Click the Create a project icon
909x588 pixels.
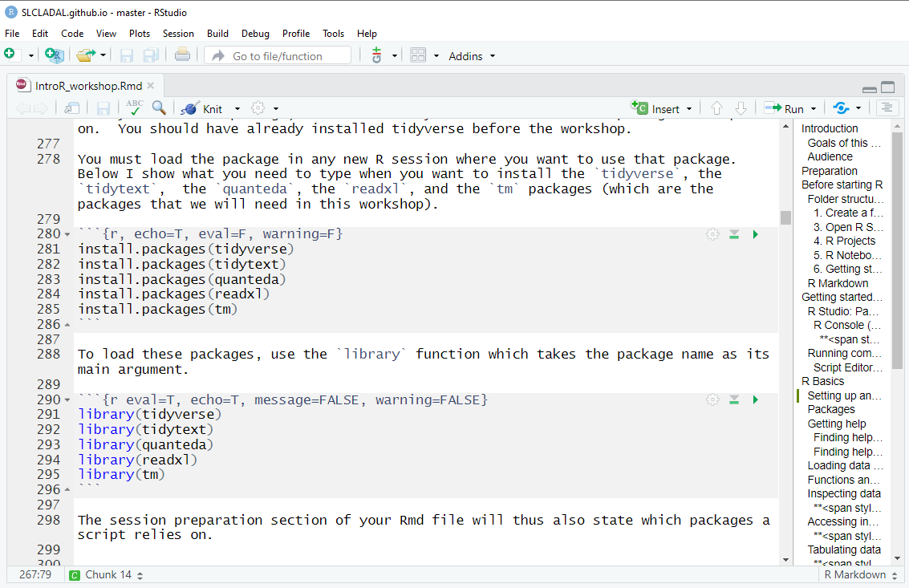pyautogui.click(x=54, y=55)
